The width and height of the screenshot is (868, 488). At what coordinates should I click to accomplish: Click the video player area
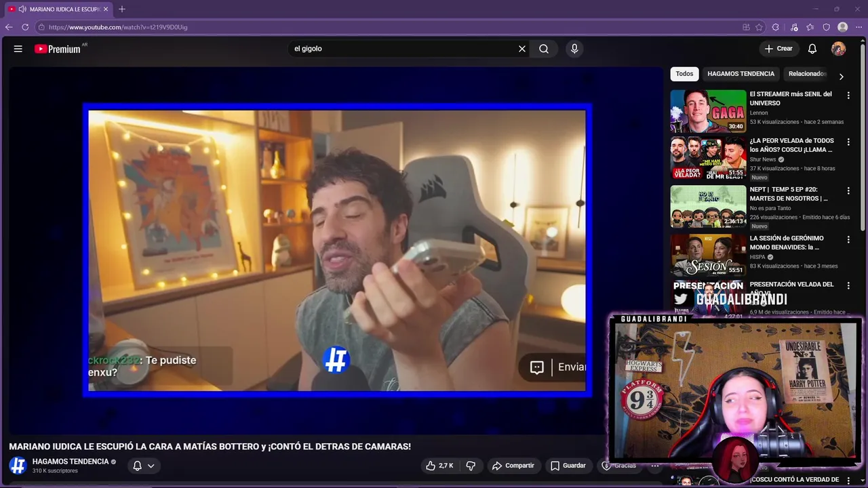coord(337,250)
